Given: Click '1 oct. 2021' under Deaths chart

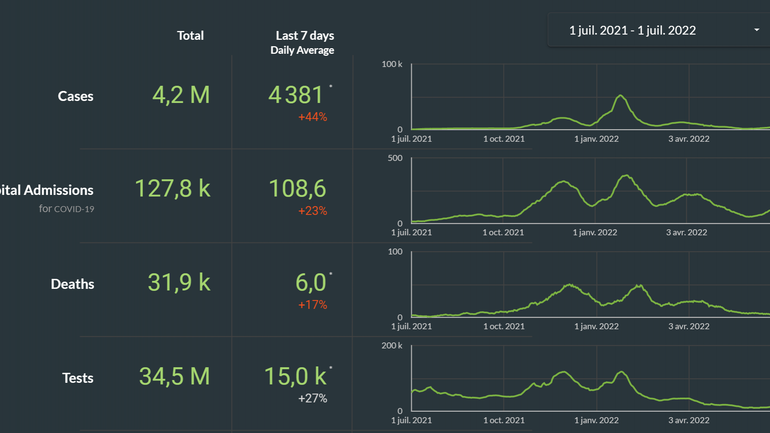Looking at the screenshot, I should point(504,326).
